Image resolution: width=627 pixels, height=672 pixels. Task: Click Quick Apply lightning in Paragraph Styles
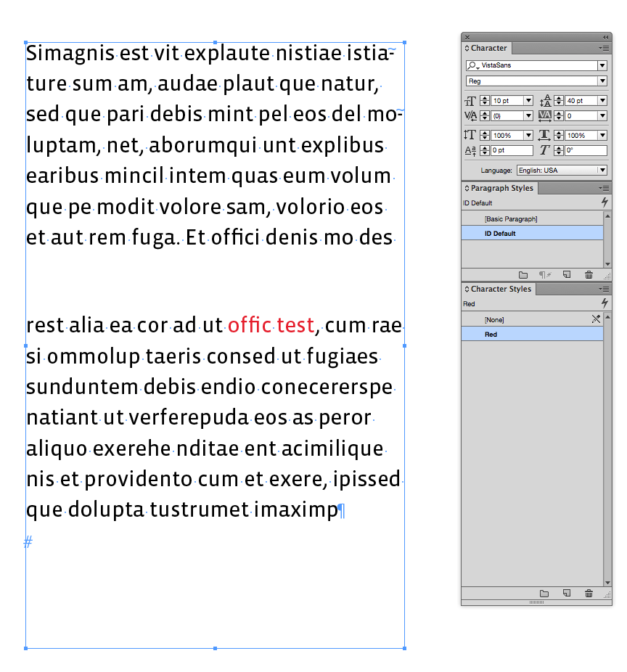coord(605,202)
